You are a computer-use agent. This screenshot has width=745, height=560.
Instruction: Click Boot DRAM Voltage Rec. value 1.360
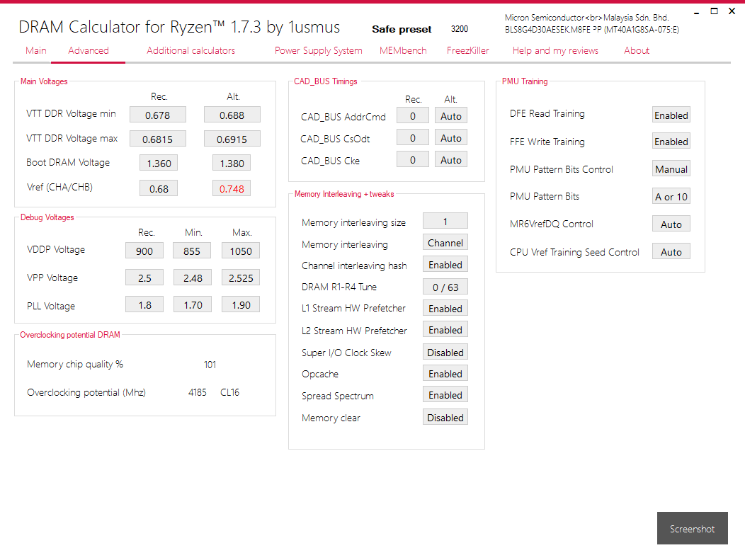[159, 163]
